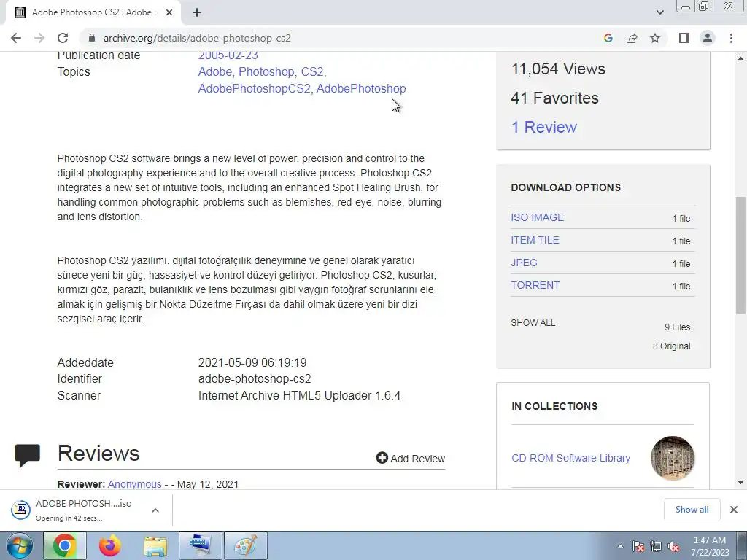Click the padlock site info icon
The image size is (747, 560).
click(92, 38)
